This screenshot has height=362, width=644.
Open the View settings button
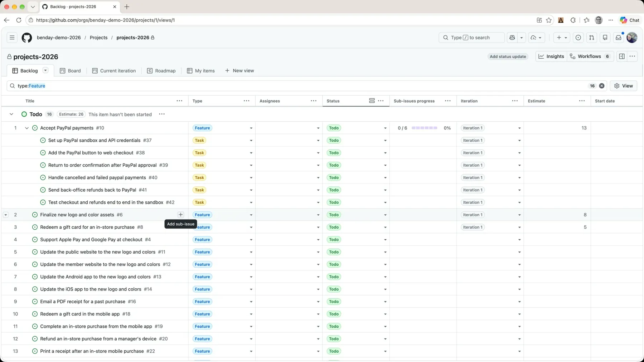(624, 86)
